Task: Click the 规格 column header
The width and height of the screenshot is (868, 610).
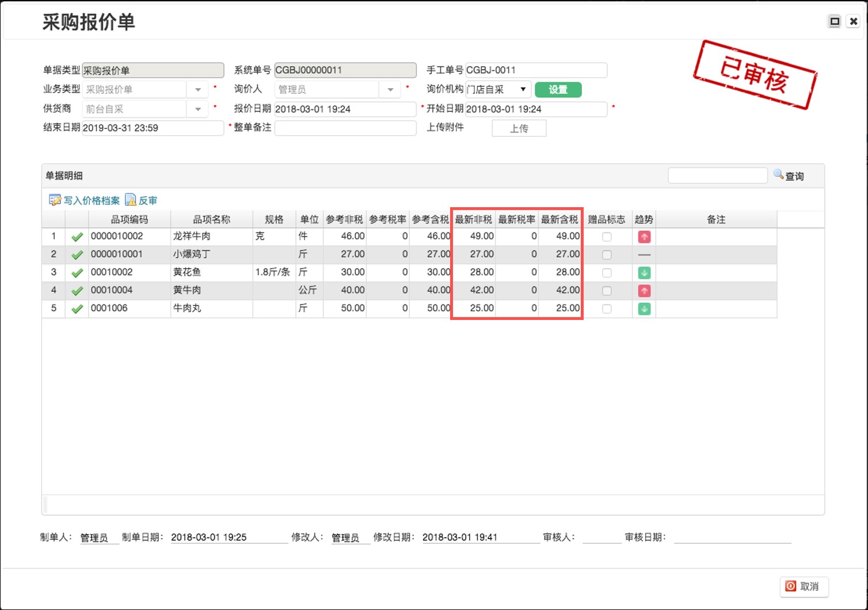Action: [274, 219]
